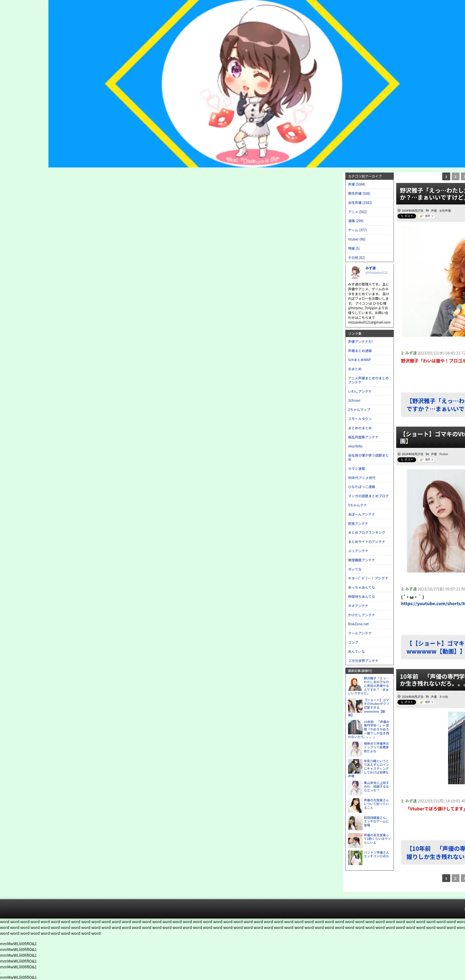Open the 声優 (5084) category archive

(356, 185)
